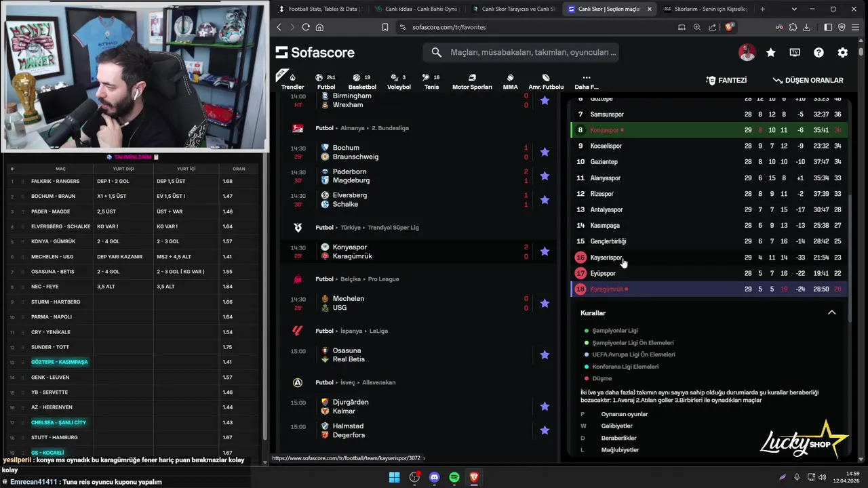868x488 pixels.
Task: Open the help question mark icon
Action: pos(818,52)
